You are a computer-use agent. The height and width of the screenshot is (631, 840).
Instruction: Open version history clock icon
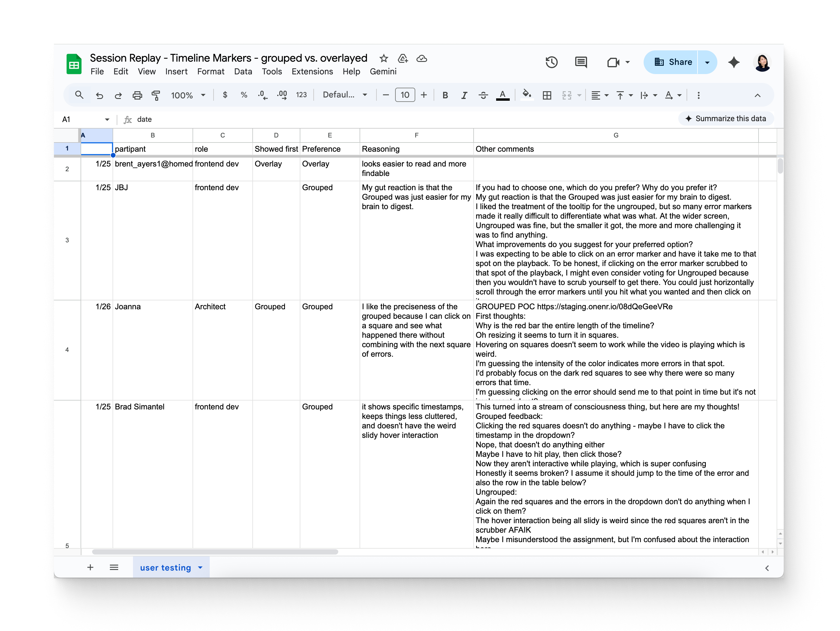pyautogui.click(x=552, y=62)
